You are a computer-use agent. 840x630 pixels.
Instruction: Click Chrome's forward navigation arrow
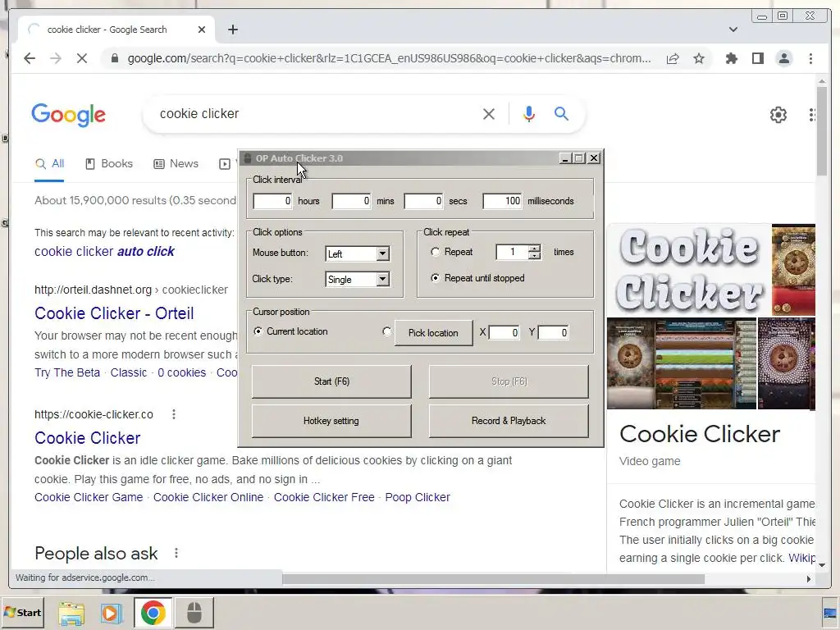[x=56, y=58]
